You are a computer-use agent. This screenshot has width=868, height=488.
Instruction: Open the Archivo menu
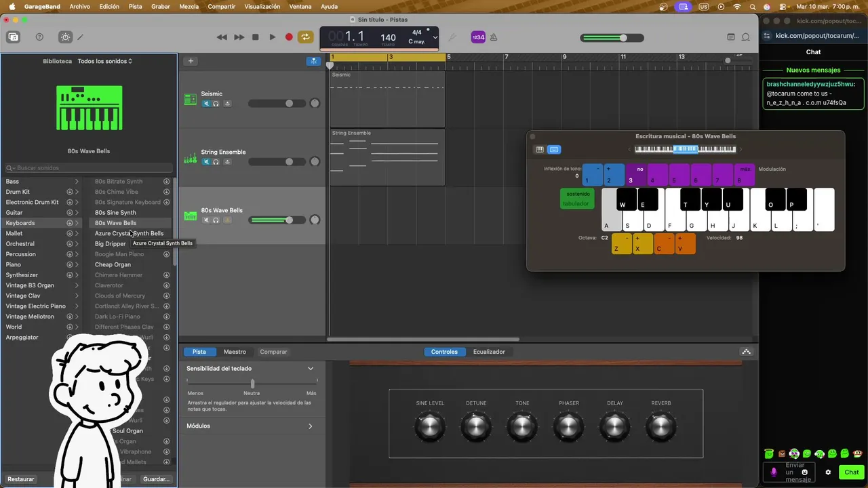79,6
